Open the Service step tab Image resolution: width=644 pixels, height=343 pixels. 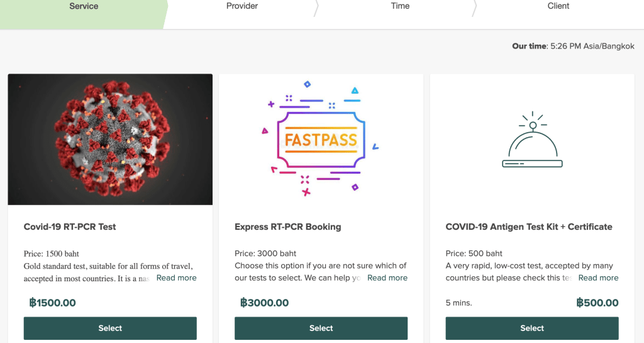coord(84,6)
